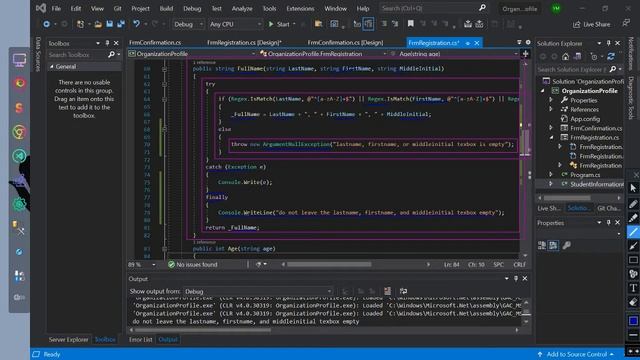640x360 pixels.
Task: Click the No issues found indicator
Action: tap(193, 264)
